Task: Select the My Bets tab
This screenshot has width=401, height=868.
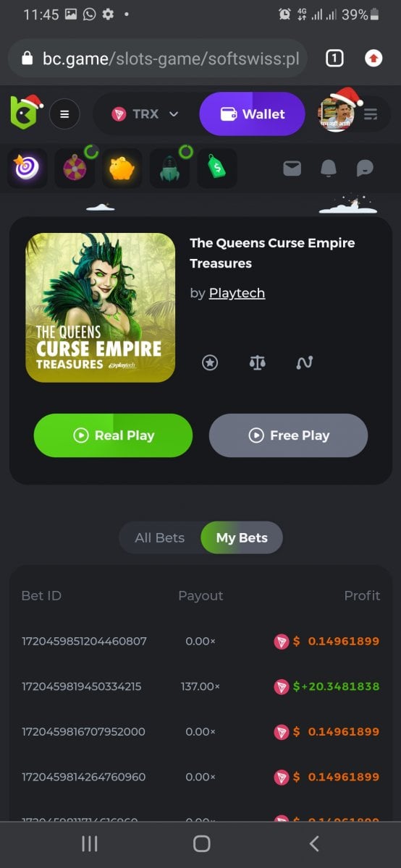Action: 242,537
